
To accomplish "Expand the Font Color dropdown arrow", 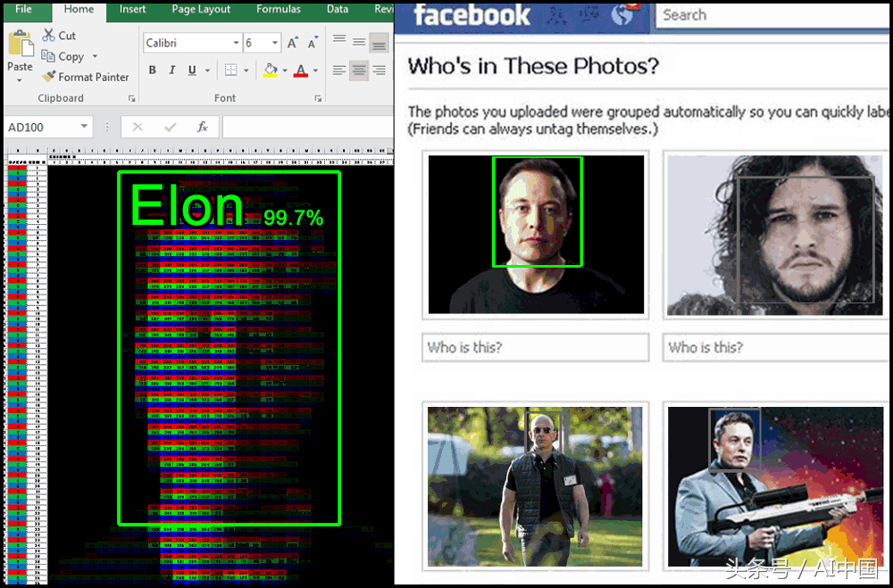I will (x=315, y=71).
